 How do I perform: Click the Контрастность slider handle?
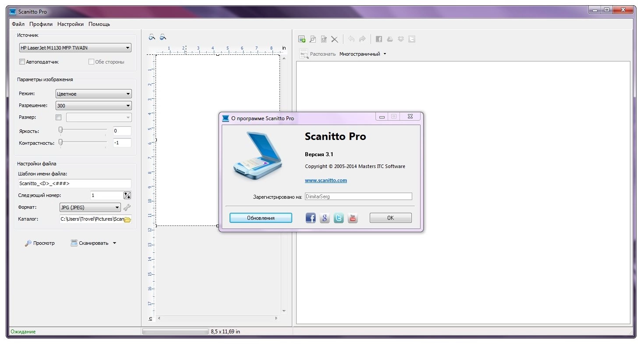pos(61,142)
